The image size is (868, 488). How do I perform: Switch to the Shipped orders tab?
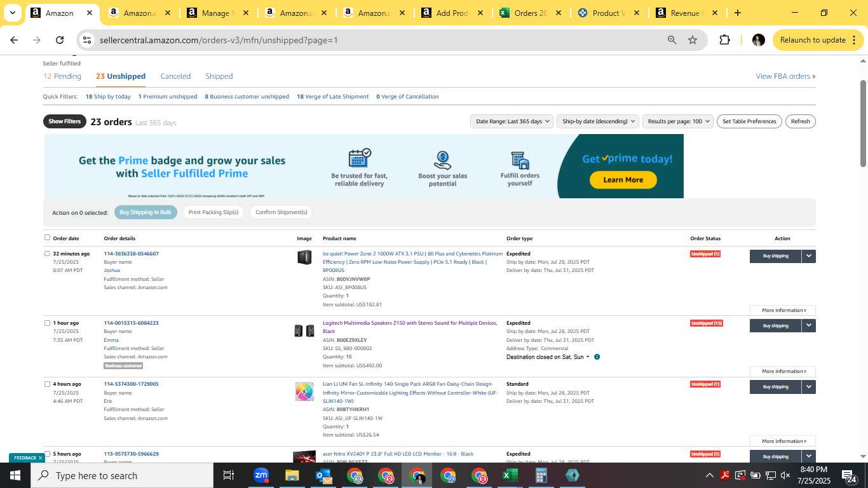pos(219,76)
